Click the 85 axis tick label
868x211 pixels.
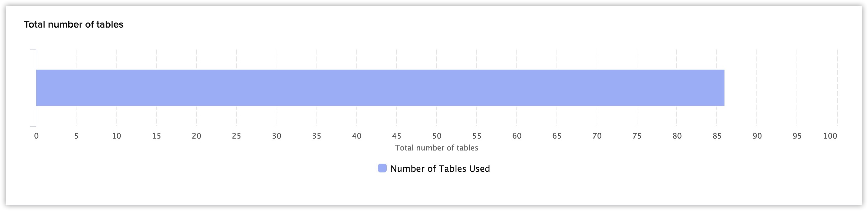click(717, 136)
